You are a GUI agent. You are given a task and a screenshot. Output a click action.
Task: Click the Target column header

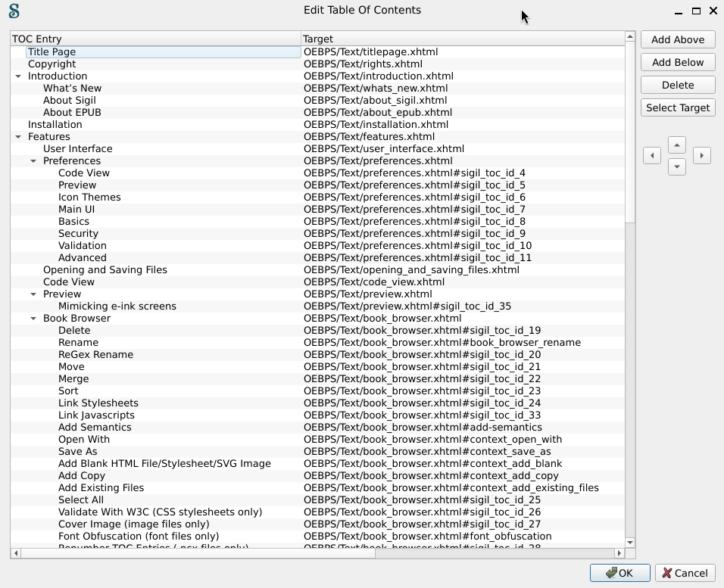point(462,39)
